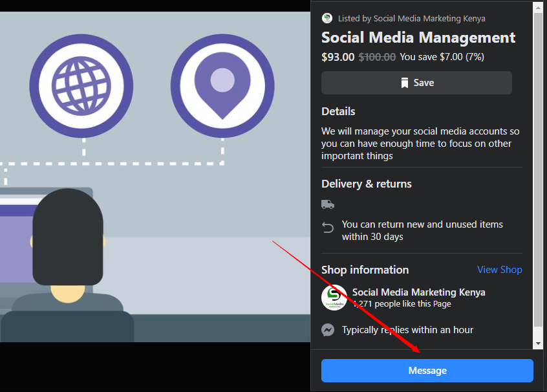Viewport: 547px width, 392px height.
Task: Click the return arrow icon
Action: point(328,228)
